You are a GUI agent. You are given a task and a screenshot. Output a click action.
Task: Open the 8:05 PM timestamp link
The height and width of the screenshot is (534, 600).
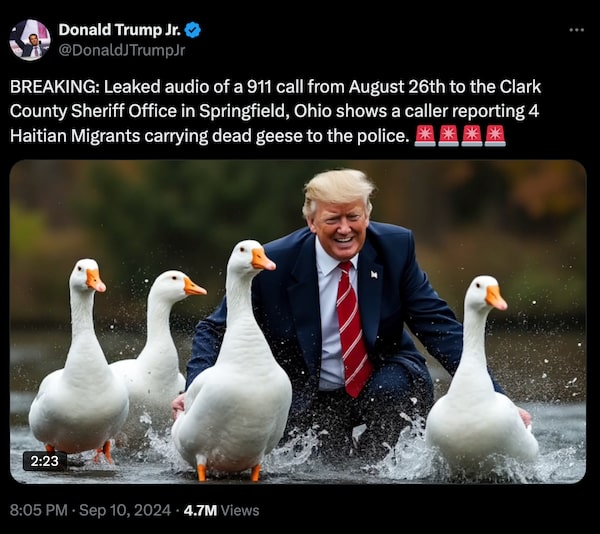(39, 510)
